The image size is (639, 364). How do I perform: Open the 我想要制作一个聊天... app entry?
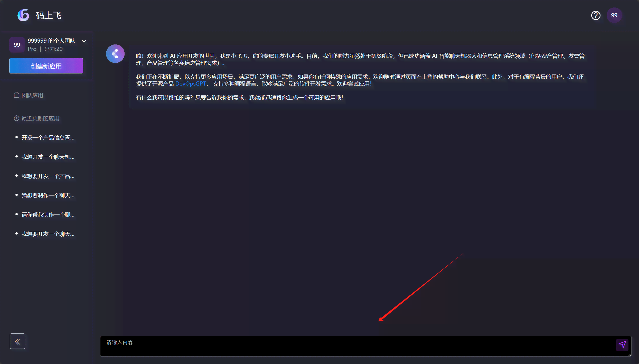[48, 195]
